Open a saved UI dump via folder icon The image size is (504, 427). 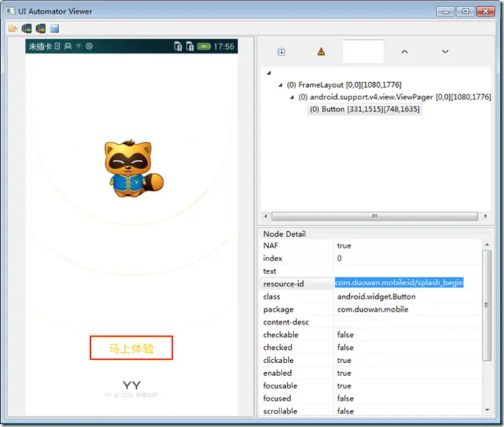pos(12,29)
